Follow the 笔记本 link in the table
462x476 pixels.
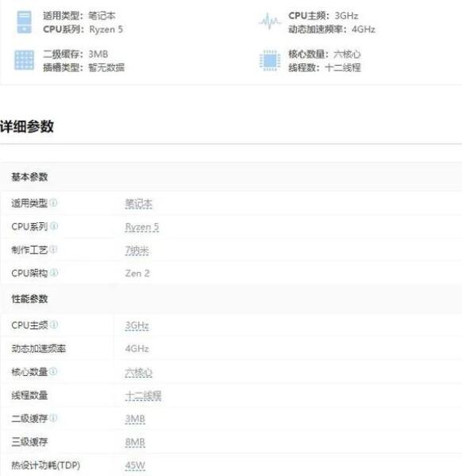139,204
